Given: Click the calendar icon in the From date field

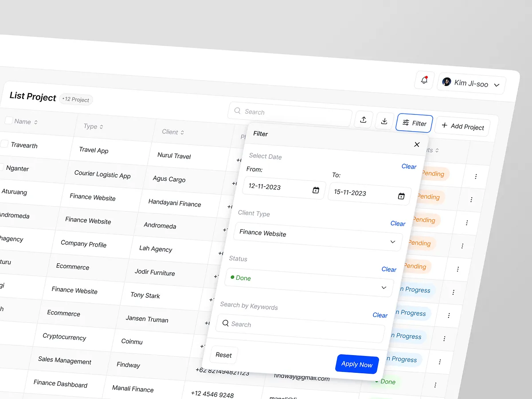Looking at the screenshot, I should click(x=316, y=190).
